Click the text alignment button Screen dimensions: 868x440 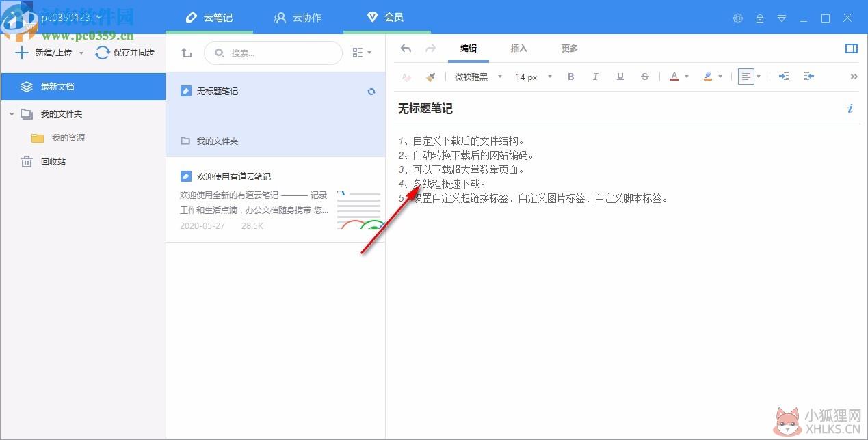pyautogui.click(x=746, y=77)
